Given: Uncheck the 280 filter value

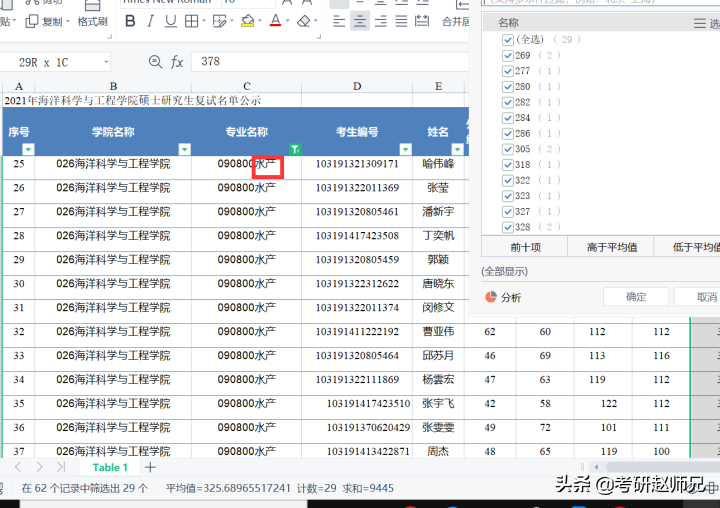Looking at the screenshot, I should [x=507, y=87].
